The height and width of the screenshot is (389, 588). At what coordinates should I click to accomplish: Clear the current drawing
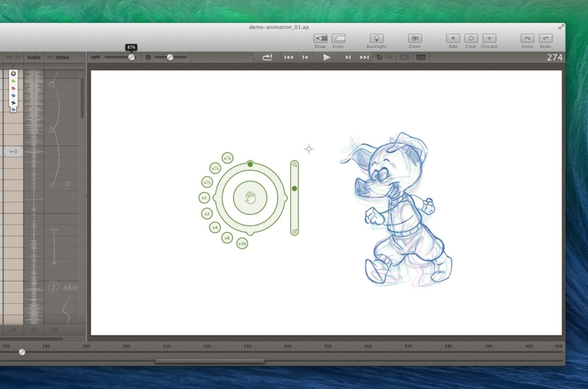pos(471,38)
